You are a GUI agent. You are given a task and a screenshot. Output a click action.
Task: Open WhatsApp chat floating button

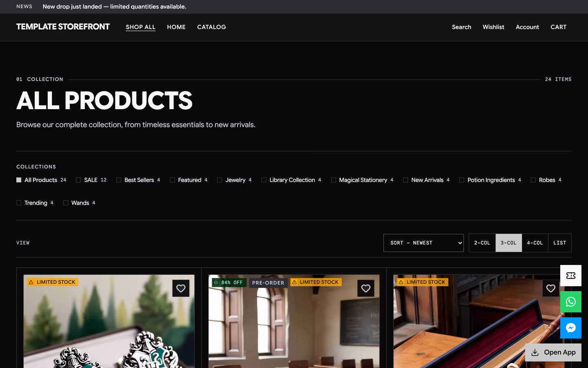pos(571,302)
